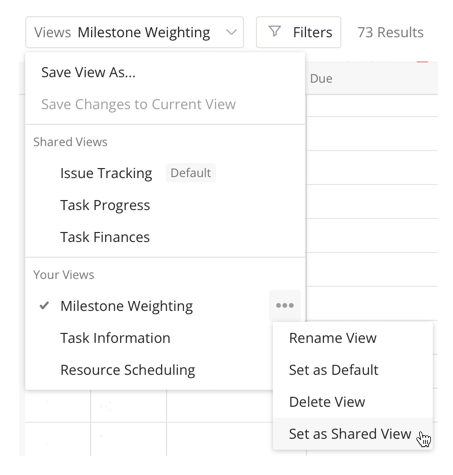
Task: Click the Due column header
Action: click(x=321, y=79)
